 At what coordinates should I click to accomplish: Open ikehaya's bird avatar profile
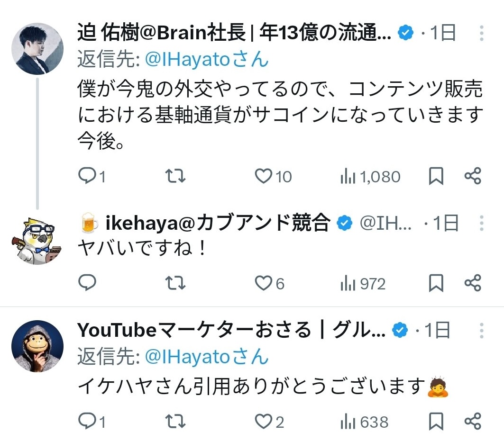37,240
